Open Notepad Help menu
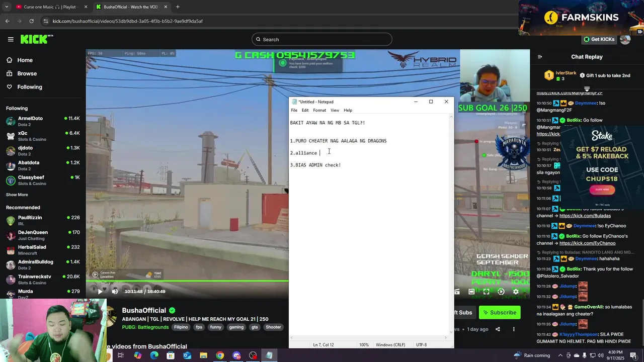The width and height of the screenshot is (644, 362). [348, 110]
